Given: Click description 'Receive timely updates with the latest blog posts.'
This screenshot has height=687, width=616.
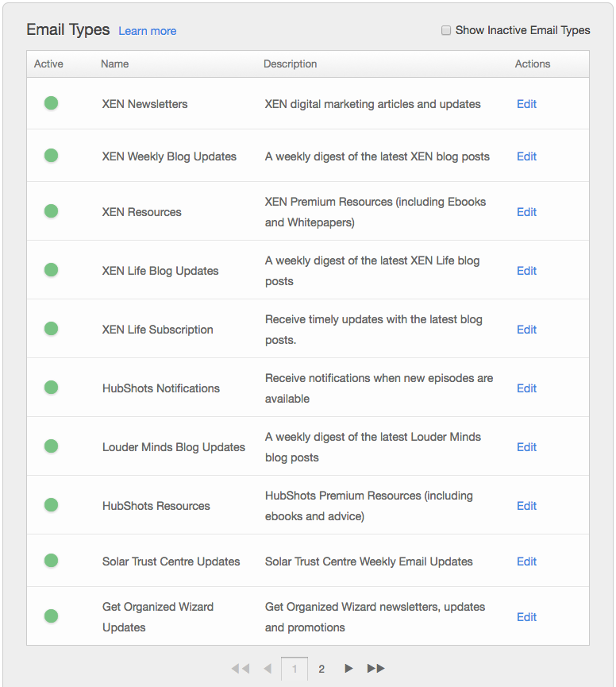Looking at the screenshot, I should (x=373, y=330).
